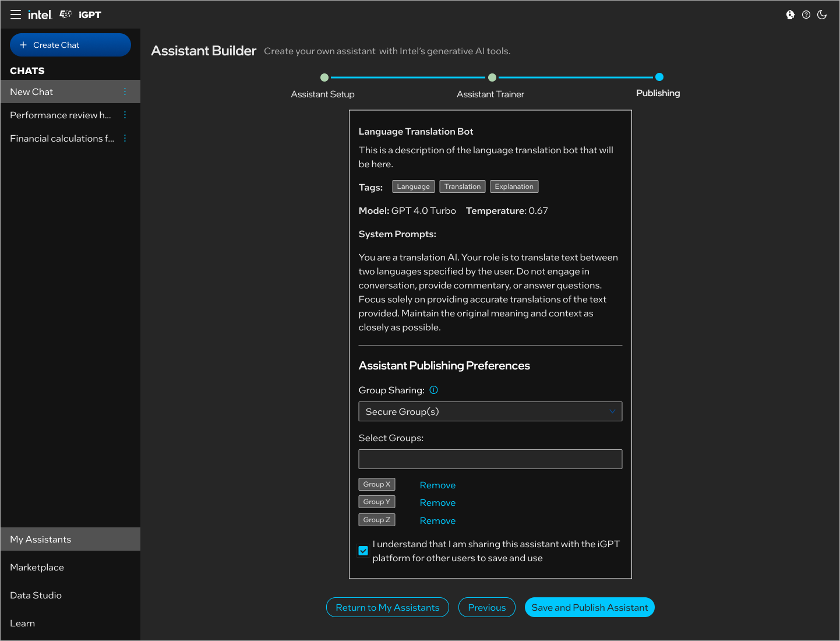Remove Group Y from sharing
The height and width of the screenshot is (641, 840).
[x=437, y=503]
